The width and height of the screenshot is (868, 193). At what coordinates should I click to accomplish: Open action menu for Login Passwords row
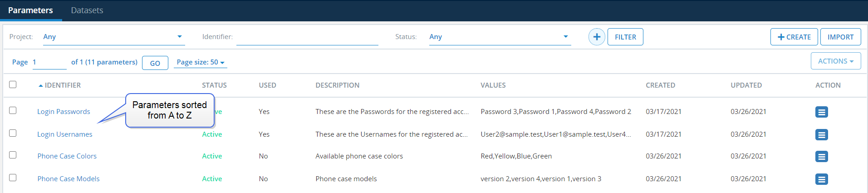tap(821, 112)
